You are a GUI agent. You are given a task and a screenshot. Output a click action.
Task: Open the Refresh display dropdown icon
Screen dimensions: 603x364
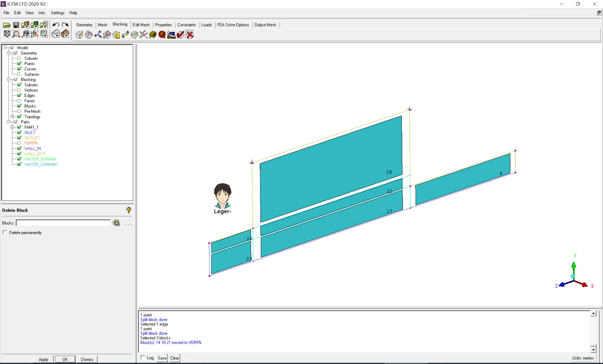tap(44, 34)
